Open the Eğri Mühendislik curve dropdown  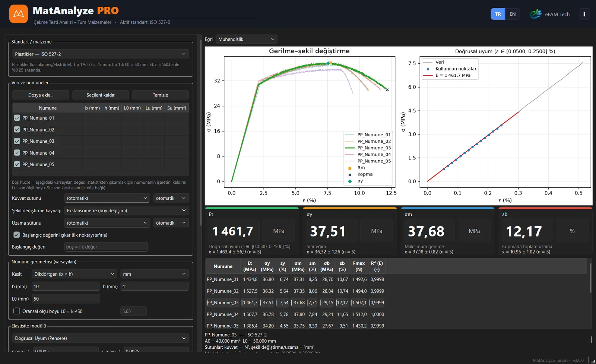246,39
